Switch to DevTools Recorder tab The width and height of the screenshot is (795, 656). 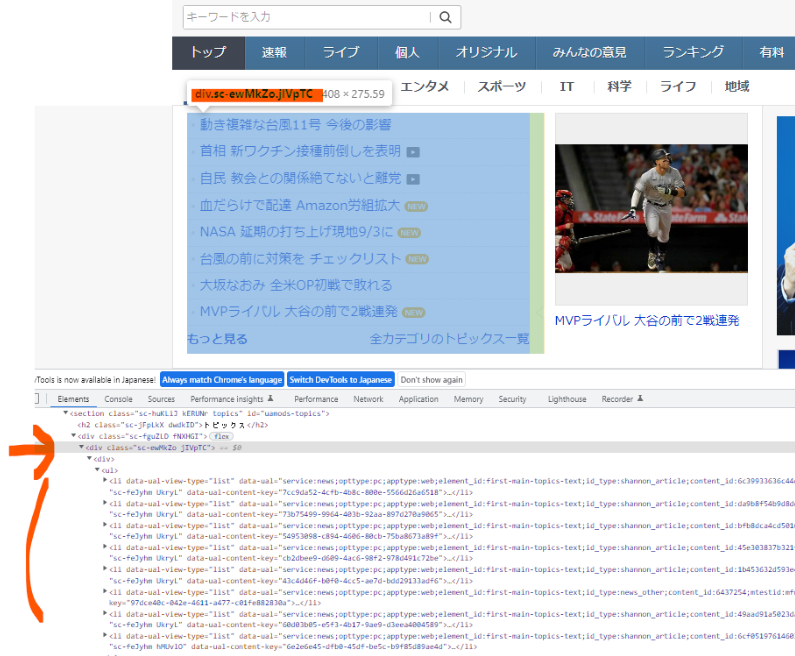pyautogui.click(x=622, y=399)
